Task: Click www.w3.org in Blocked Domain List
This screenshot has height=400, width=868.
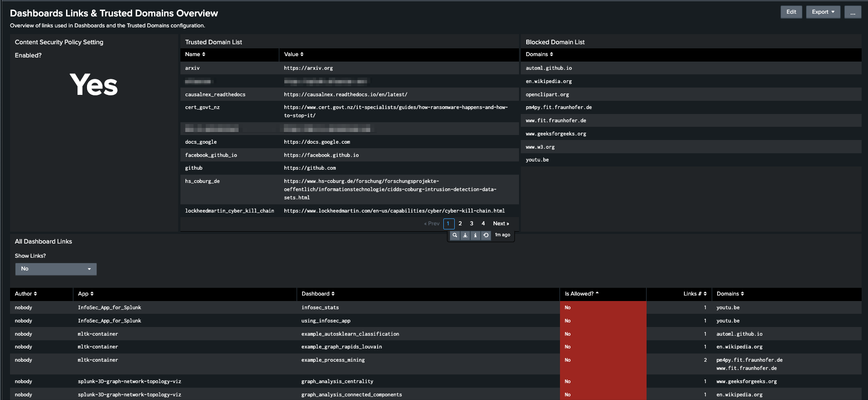Action: pyautogui.click(x=540, y=147)
